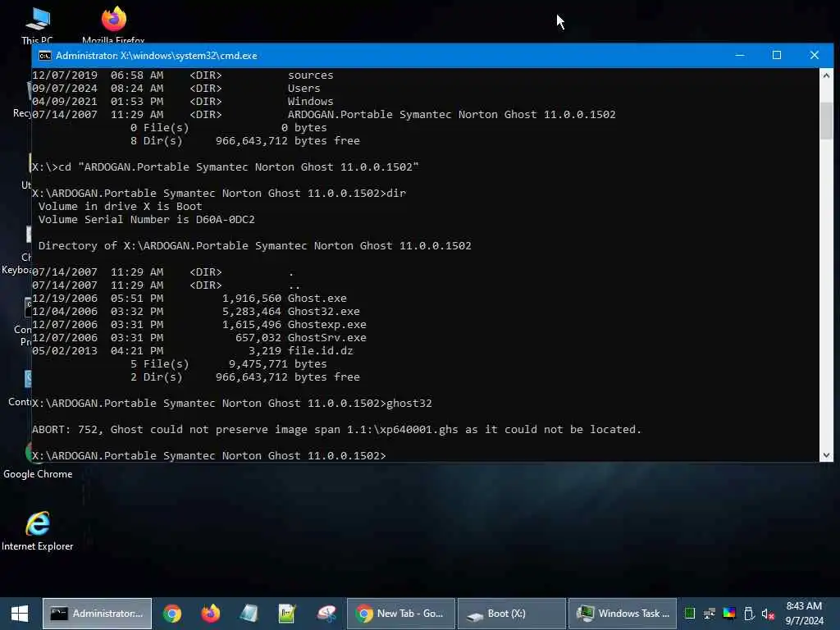Viewport: 840px width, 630px height.
Task: Select the Mozilla Firefox desktop icon
Action: coord(113,25)
